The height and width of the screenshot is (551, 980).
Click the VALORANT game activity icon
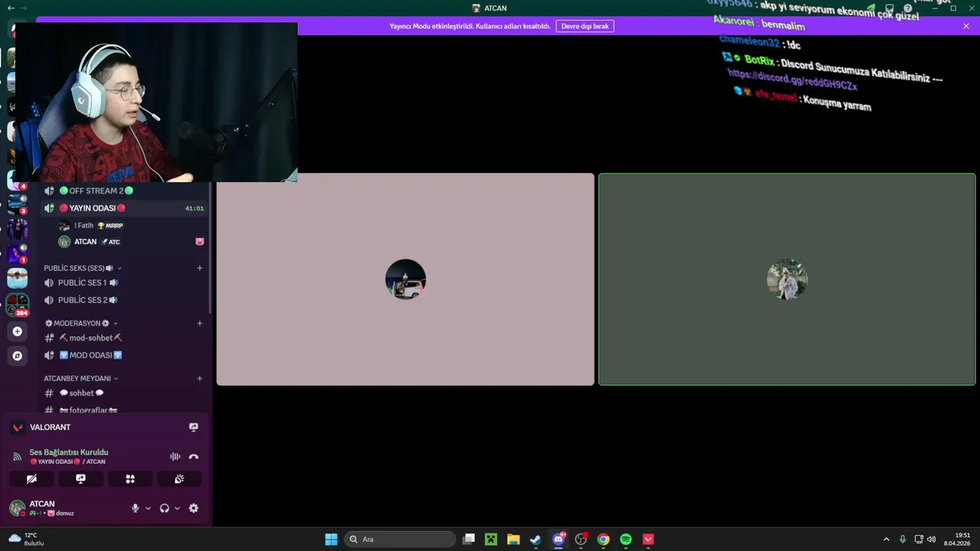tap(18, 428)
